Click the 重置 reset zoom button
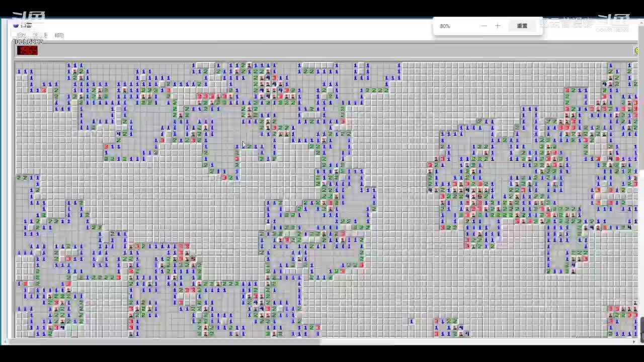 (522, 26)
